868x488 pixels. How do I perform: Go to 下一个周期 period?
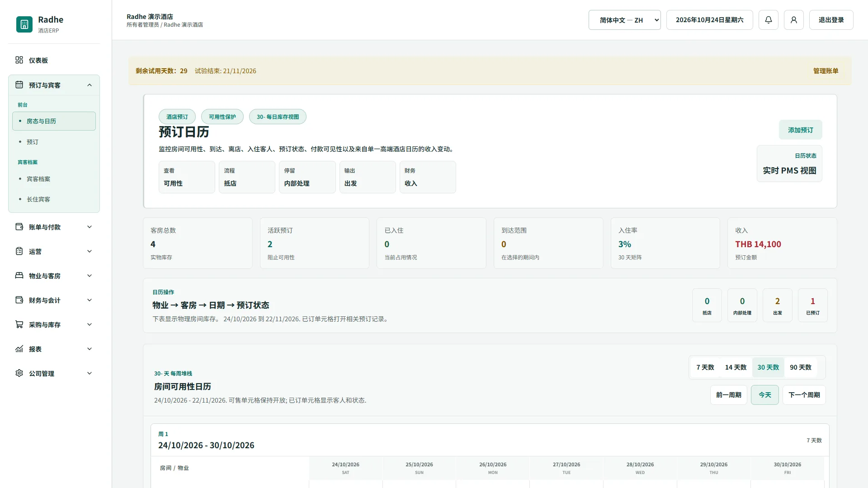click(x=804, y=395)
